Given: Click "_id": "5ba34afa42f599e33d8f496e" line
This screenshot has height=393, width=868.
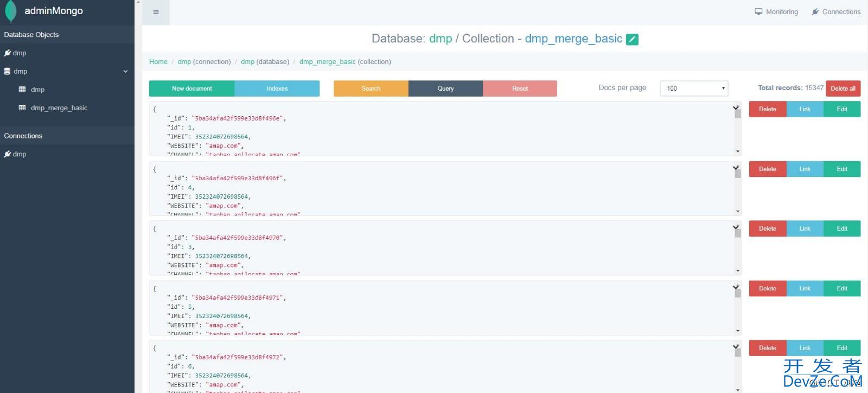Looking at the screenshot, I should tap(226, 118).
